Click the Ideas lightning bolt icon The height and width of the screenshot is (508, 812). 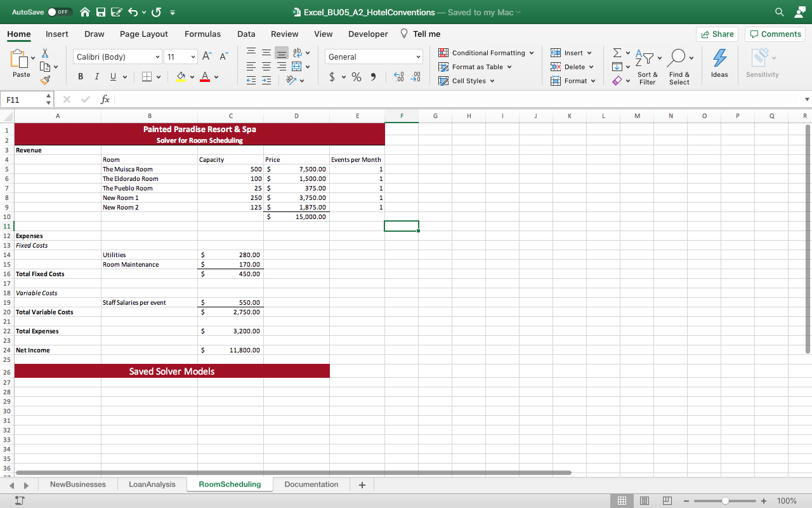719,58
